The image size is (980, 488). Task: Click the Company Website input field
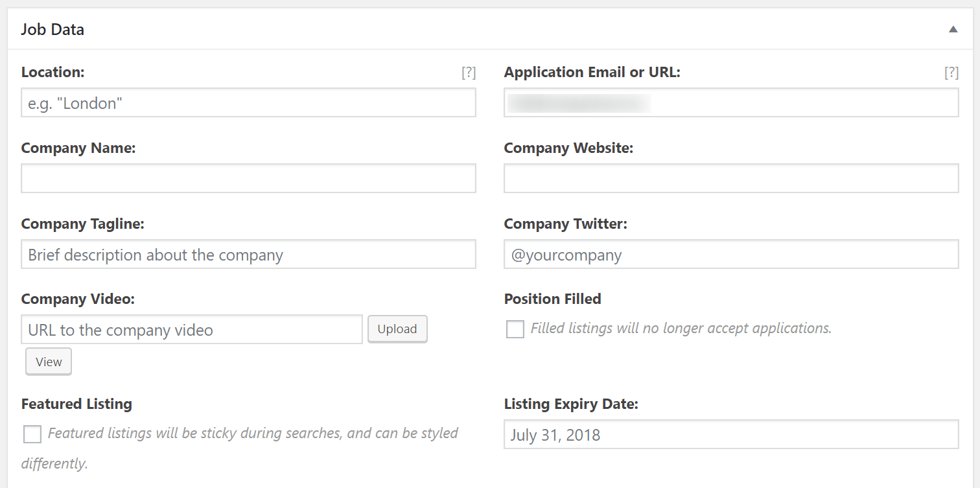731,178
